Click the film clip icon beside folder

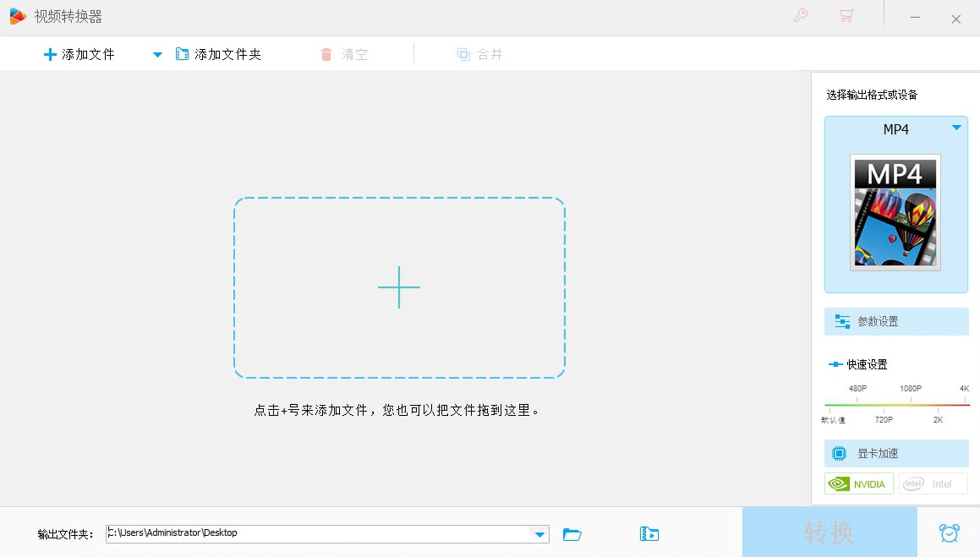649,534
